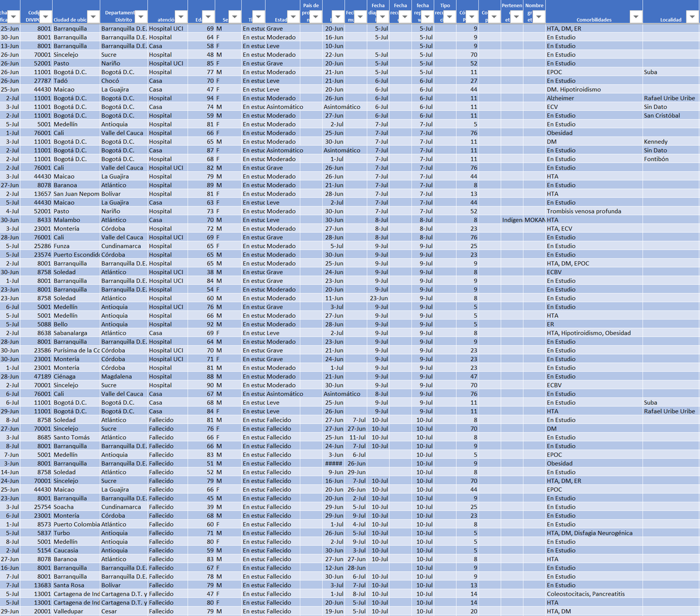
Task: Open the Sexo column filter dropdown
Action: tap(234, 17)
